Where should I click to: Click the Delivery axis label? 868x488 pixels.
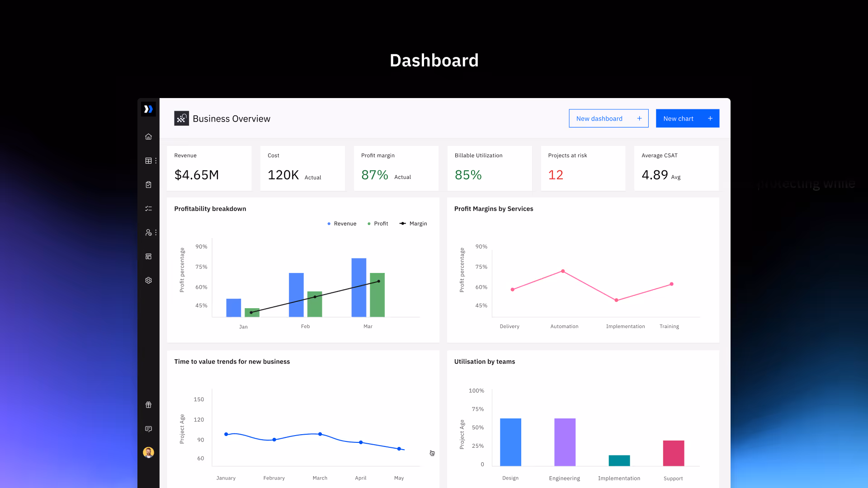(509, 326)
